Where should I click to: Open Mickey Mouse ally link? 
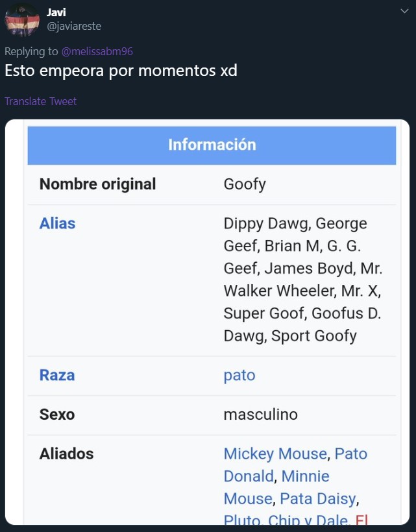point(275,454)
